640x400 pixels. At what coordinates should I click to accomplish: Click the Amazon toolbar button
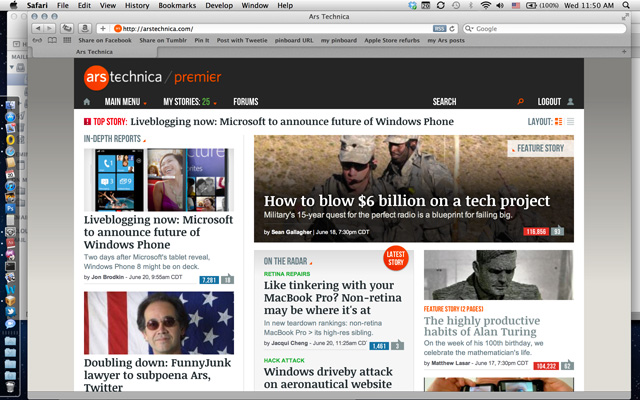click(x=85, y=29)
